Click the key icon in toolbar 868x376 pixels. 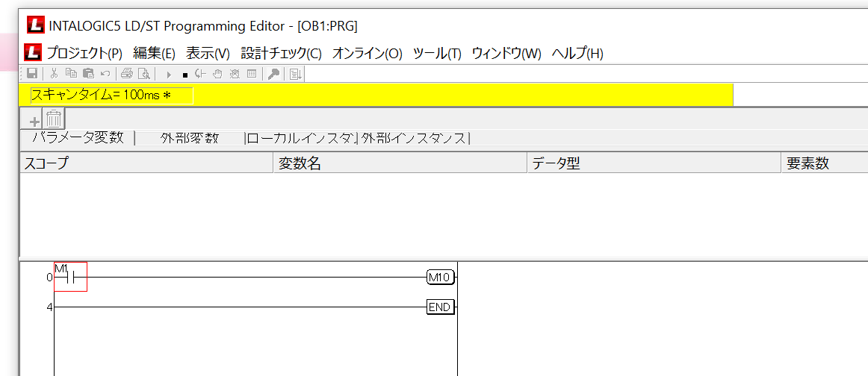point(273,73)
